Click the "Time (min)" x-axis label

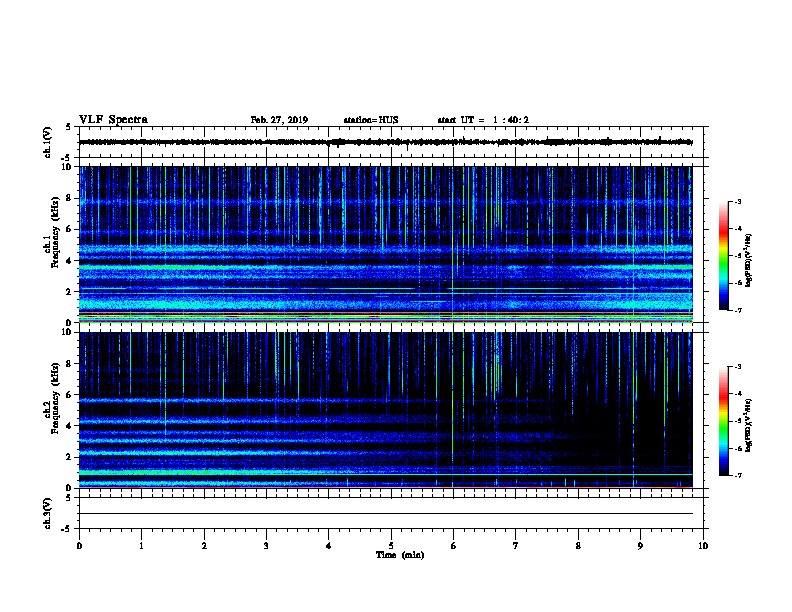[400, 555]
